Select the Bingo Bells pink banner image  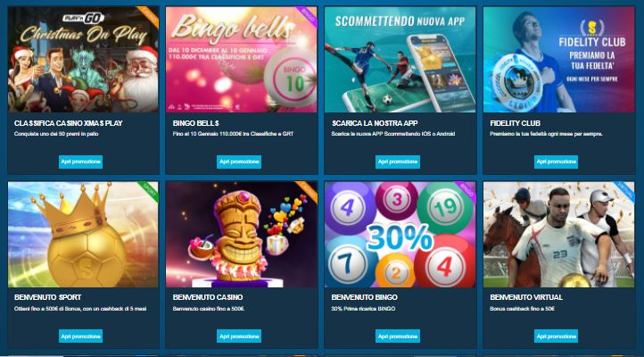point(242,60)
